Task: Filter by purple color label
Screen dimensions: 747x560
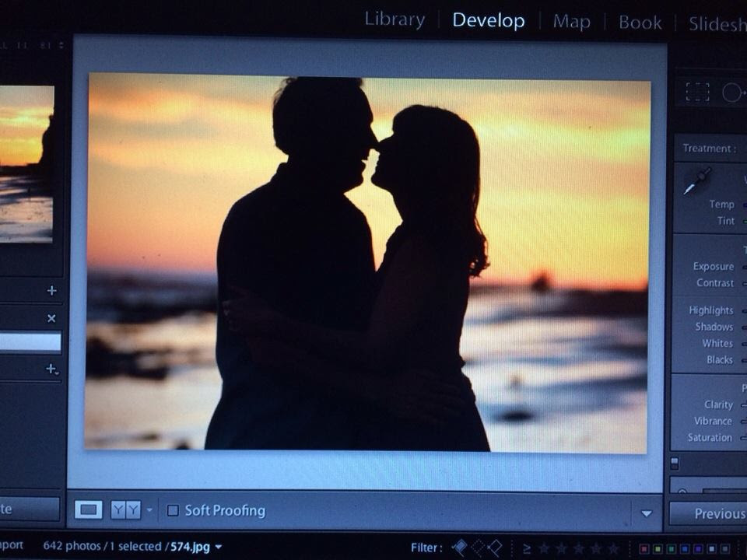Action: (x=698, y=549)
